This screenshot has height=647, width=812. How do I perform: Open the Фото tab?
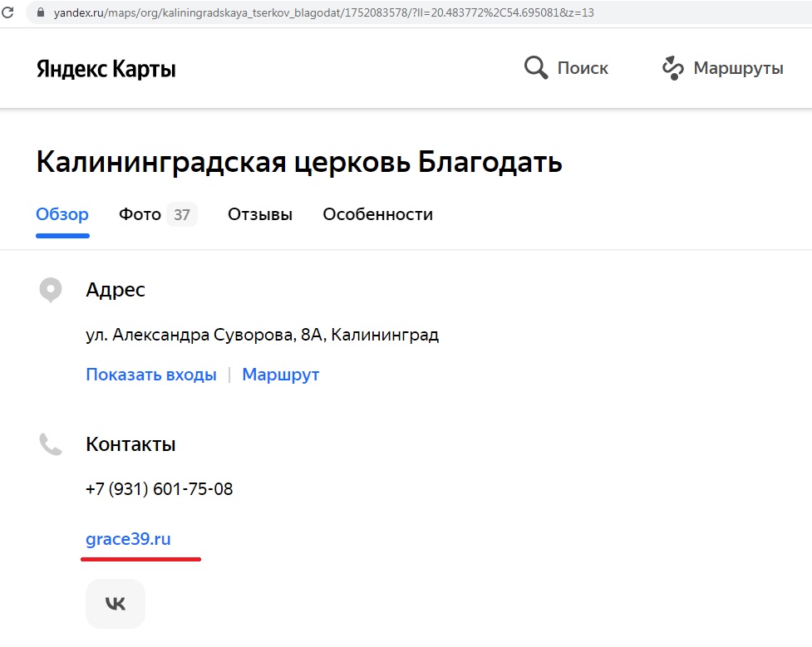pyautogui.click(x=140, y=214)
